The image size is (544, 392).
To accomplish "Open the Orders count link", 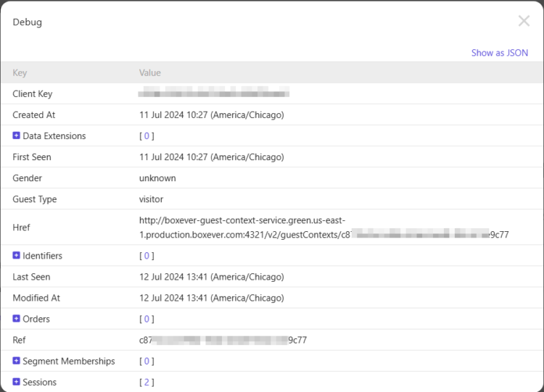I will (147, 319).
